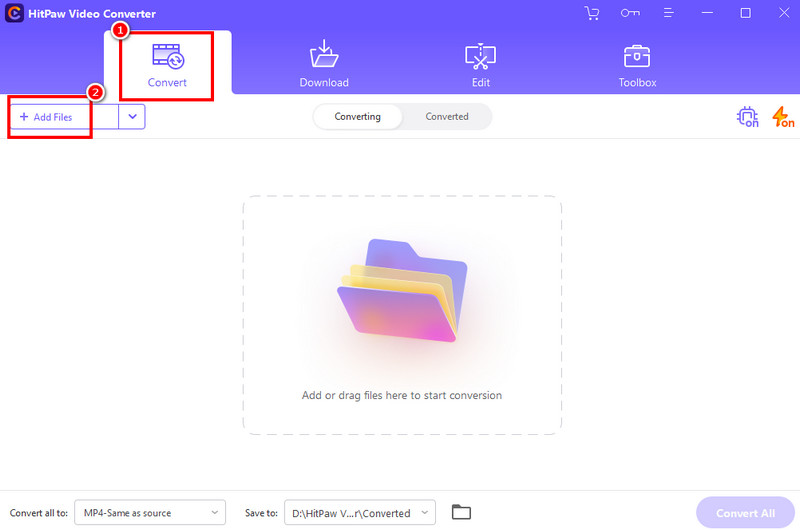This screenshot has height=530, width=800.
Task: Select the Convert tab
Action: pyautogui.click(x=167, y=64)
